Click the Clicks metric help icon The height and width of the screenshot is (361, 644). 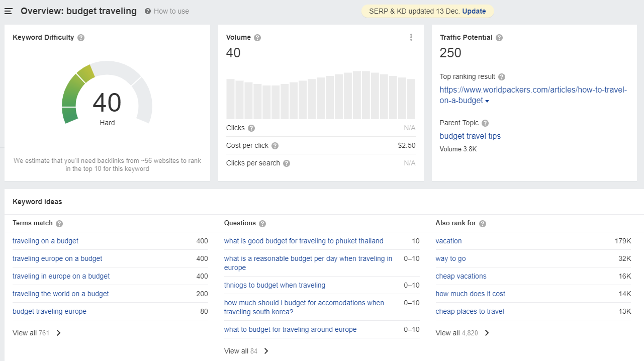(x=251, y=128)
